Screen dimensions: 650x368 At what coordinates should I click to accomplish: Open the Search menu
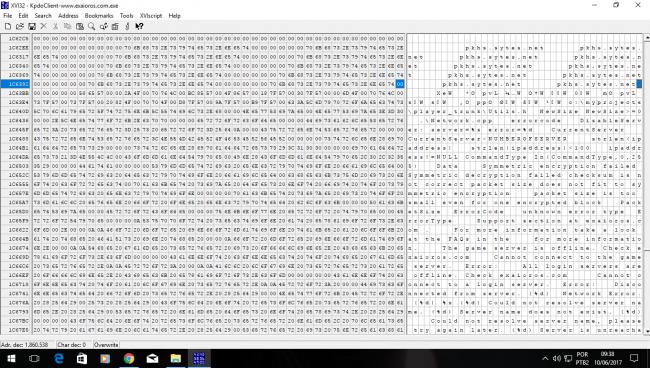(43, 16)
